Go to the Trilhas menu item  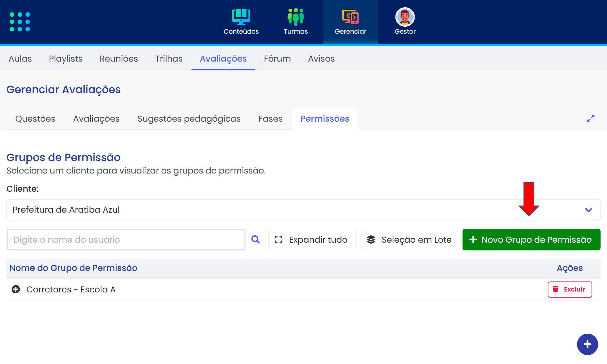169,59
